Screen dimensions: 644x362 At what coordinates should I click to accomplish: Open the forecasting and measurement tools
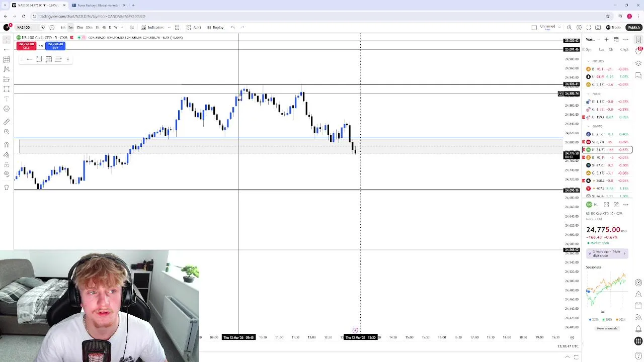pos(7,89)
